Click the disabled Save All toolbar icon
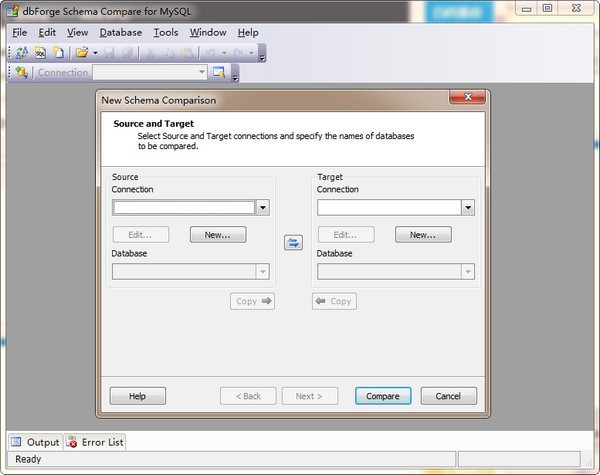The width and height of the screenshot is (600, 475). (x=127, y=53)
